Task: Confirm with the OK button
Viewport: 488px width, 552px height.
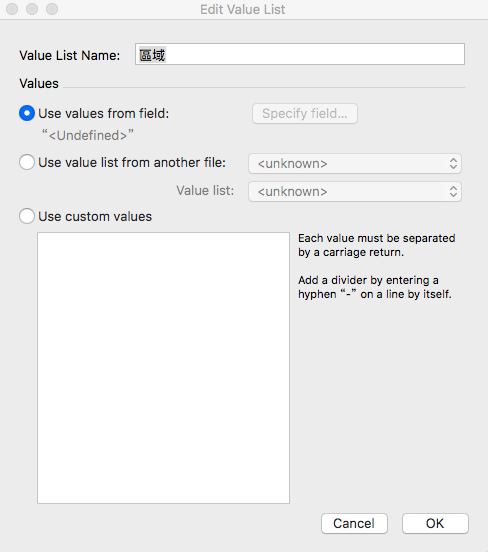Action: (435, 523)
